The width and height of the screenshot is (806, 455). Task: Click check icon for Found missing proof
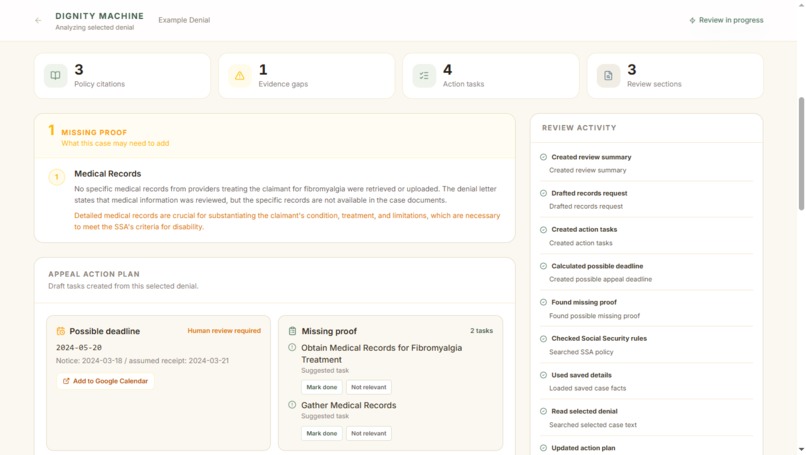pyautogui.click(x=543, y=302)
